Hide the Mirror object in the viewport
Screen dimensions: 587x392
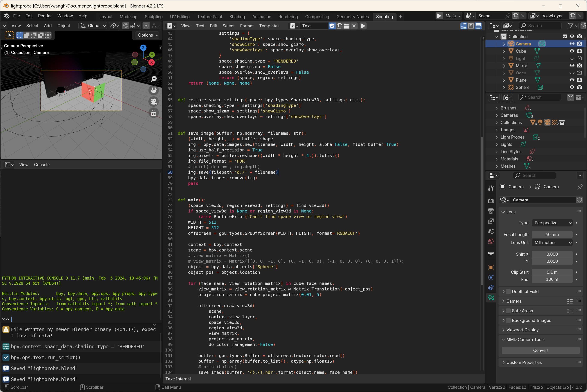(572, 66)
